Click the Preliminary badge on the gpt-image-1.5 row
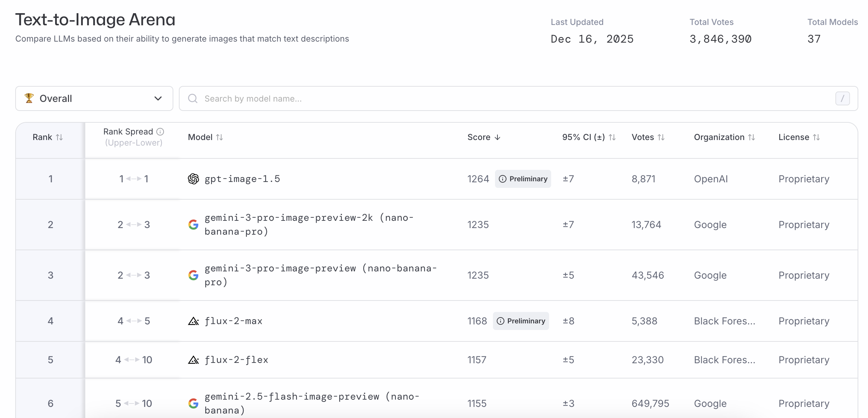The height and width of the screenshot is (418, 868). click(523, 179)
